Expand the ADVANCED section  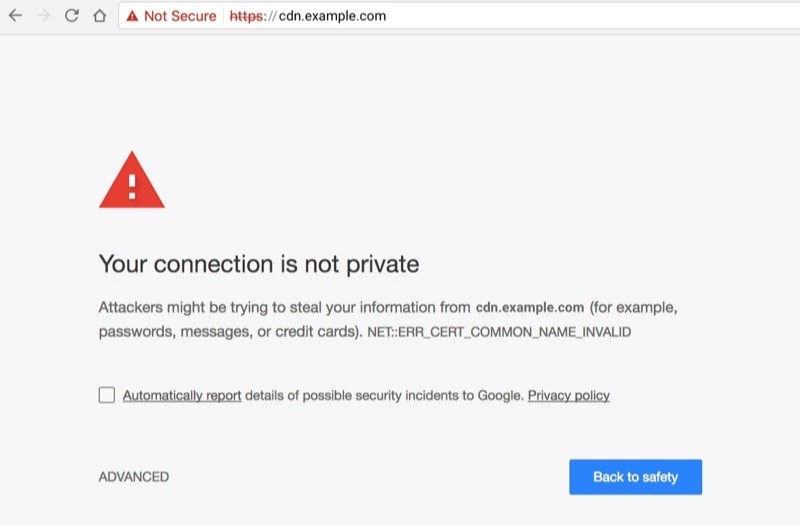point(134,477)
